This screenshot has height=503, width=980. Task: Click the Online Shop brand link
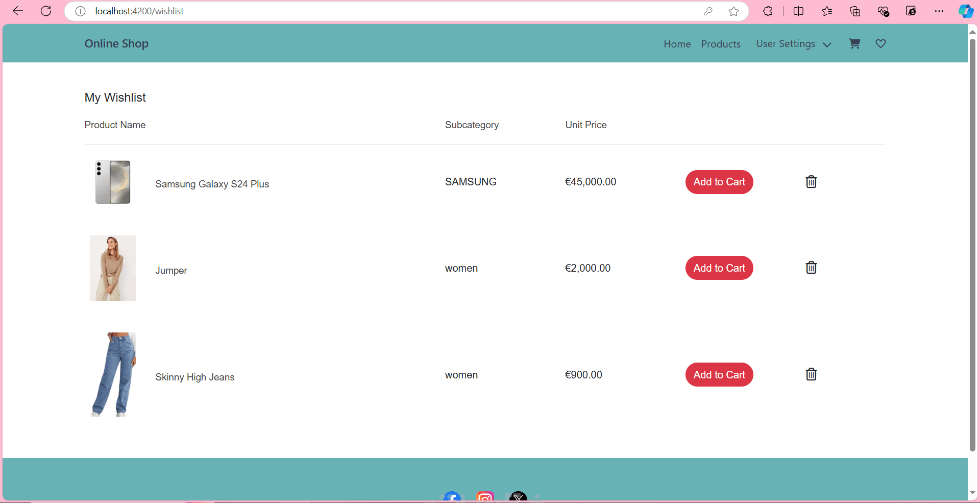pos(116,44)
